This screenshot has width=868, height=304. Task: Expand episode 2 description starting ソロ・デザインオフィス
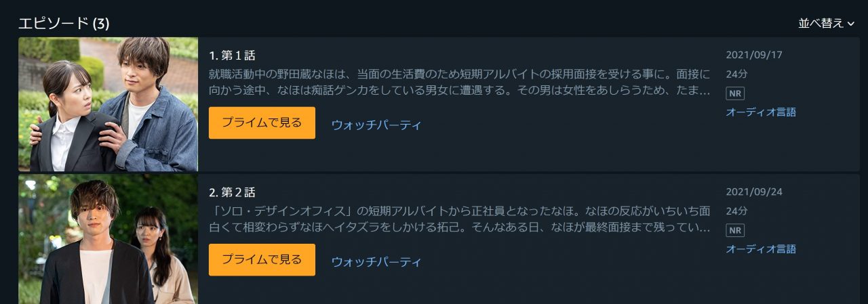pos(460,219)
